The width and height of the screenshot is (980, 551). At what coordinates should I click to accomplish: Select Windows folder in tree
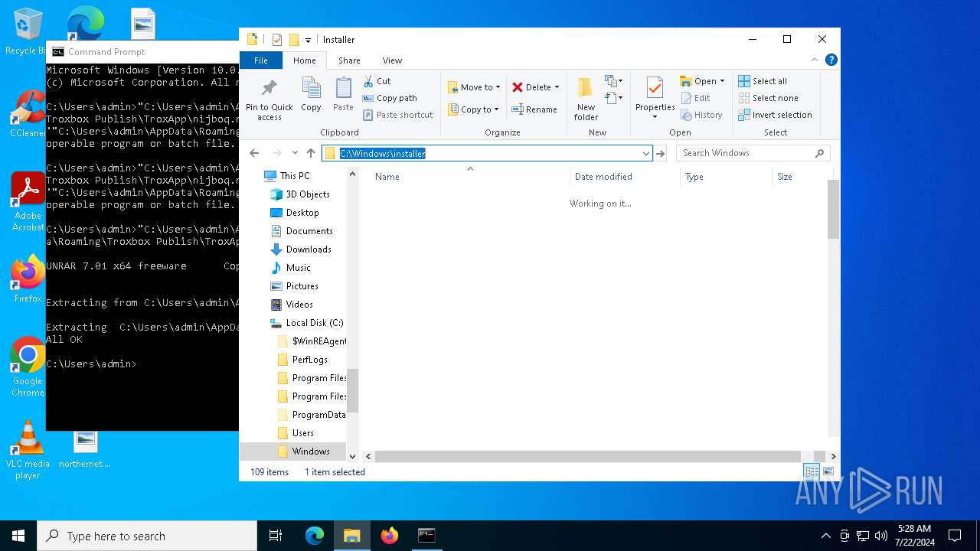(311, 452)
